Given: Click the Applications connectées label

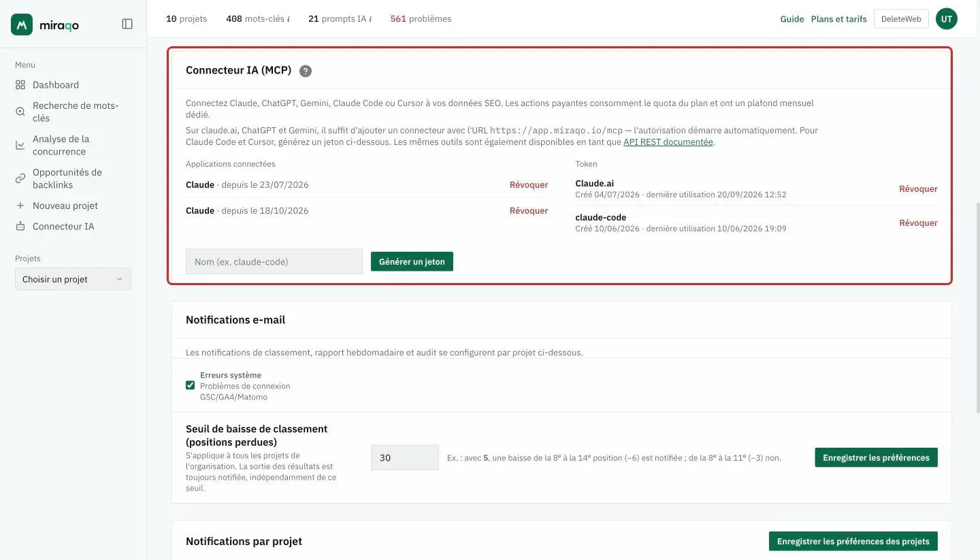Looking at the screenshot, I should [x=231, y=164].
